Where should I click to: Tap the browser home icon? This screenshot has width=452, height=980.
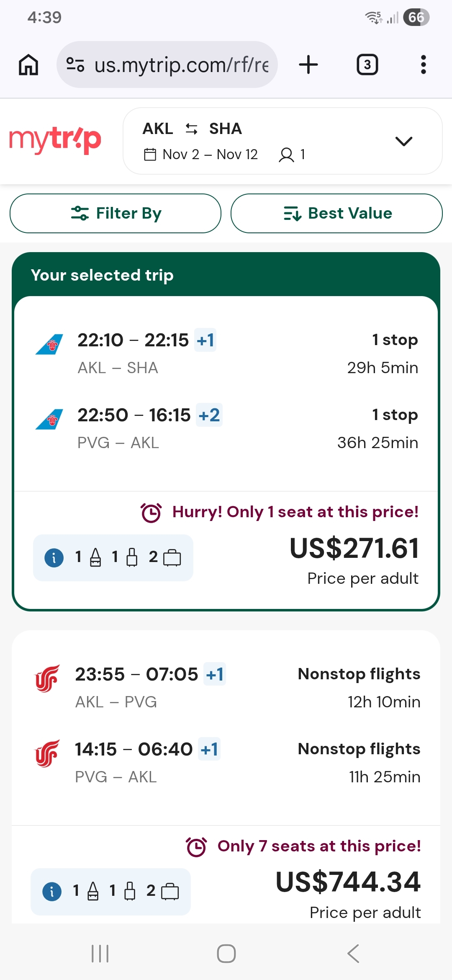(28, 65)
